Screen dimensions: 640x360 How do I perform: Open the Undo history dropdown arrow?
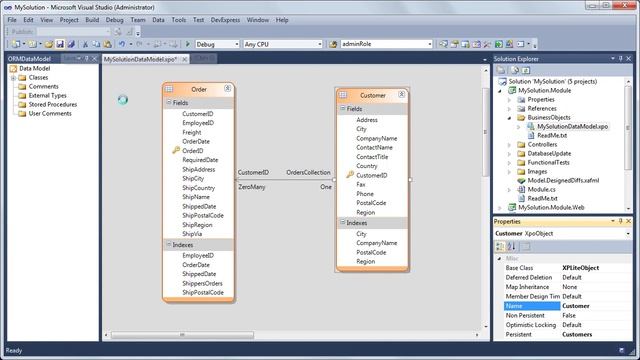tap(131, 44)
